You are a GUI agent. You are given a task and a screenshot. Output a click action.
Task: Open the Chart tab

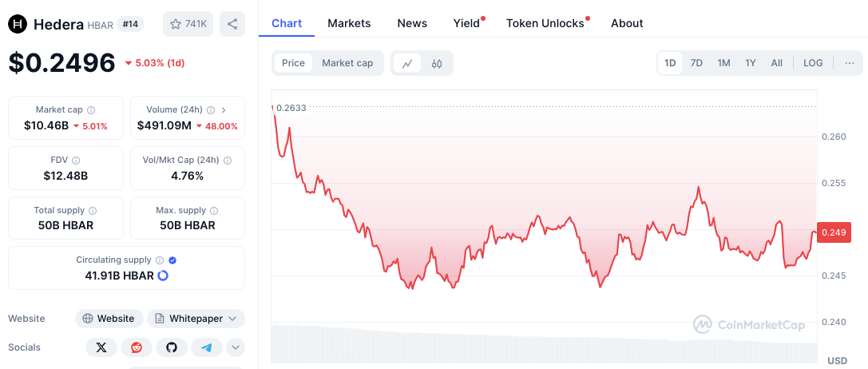point(287,23)
